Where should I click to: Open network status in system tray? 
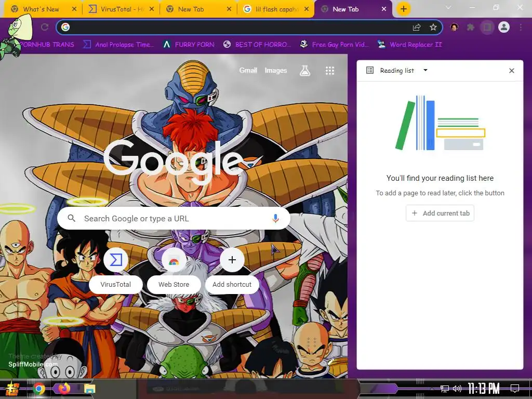445,389
